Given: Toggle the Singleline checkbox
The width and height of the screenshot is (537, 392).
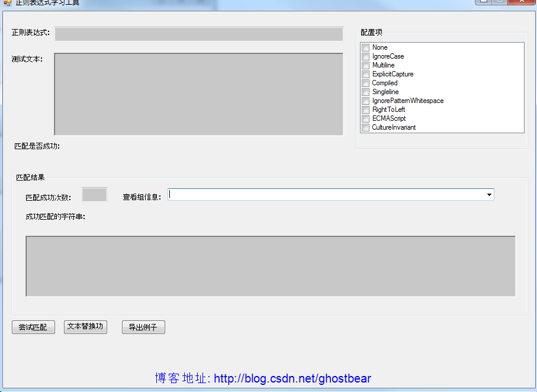Looking at the screenshot, I should [365, 92].
